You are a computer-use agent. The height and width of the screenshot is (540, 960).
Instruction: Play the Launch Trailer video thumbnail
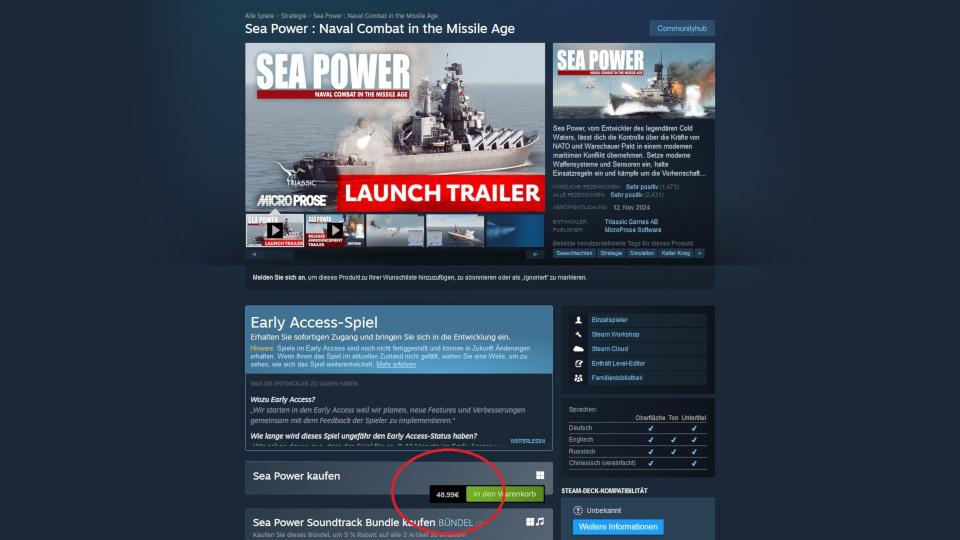[275, 230]
